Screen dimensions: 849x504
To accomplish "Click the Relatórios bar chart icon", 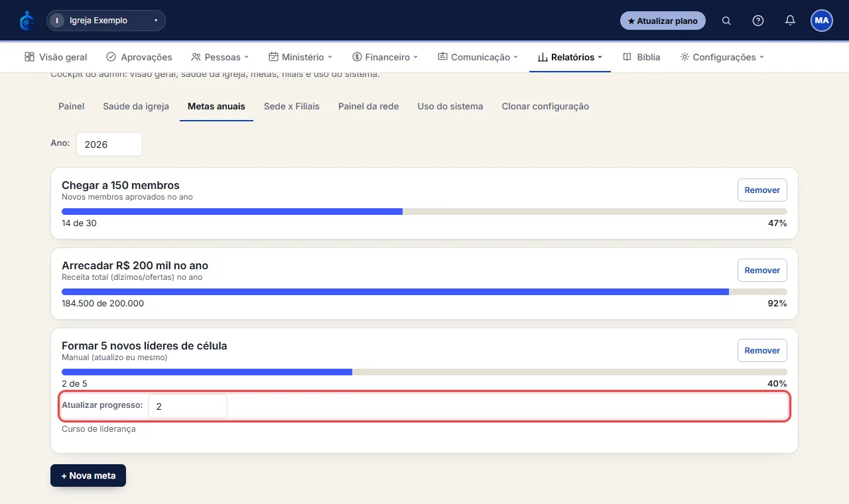I will (543, 57).
